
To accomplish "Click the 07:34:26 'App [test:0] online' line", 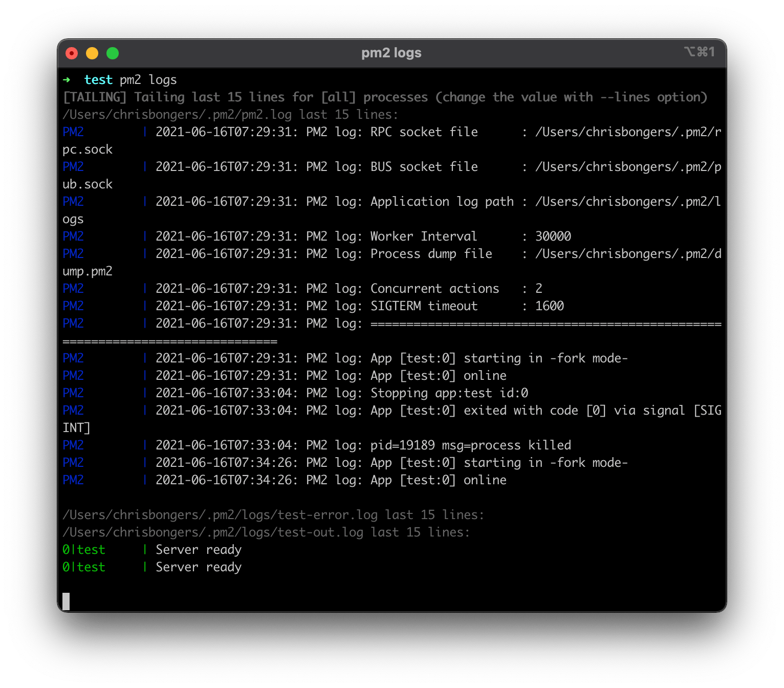I will 285,480.
